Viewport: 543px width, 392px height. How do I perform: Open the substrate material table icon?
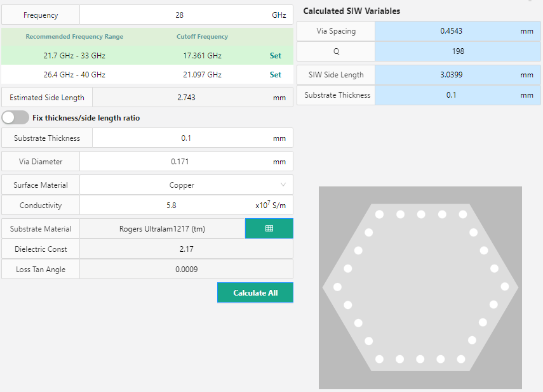269,228
